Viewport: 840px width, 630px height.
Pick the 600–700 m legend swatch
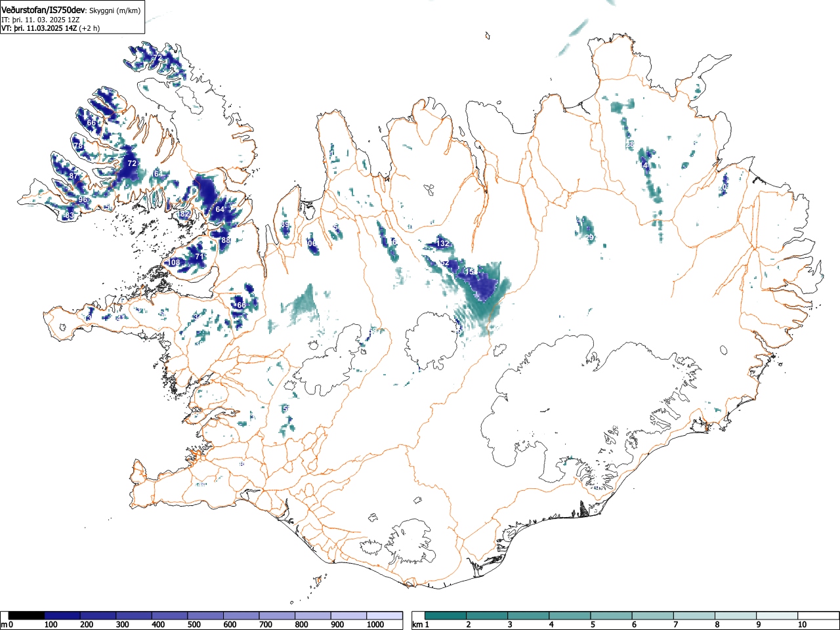point(241,616)
